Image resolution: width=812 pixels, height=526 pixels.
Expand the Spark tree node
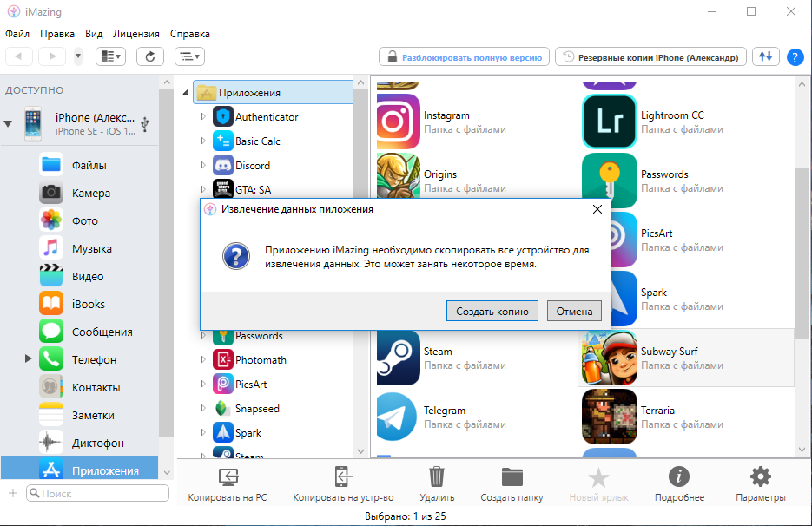point(203,432)
